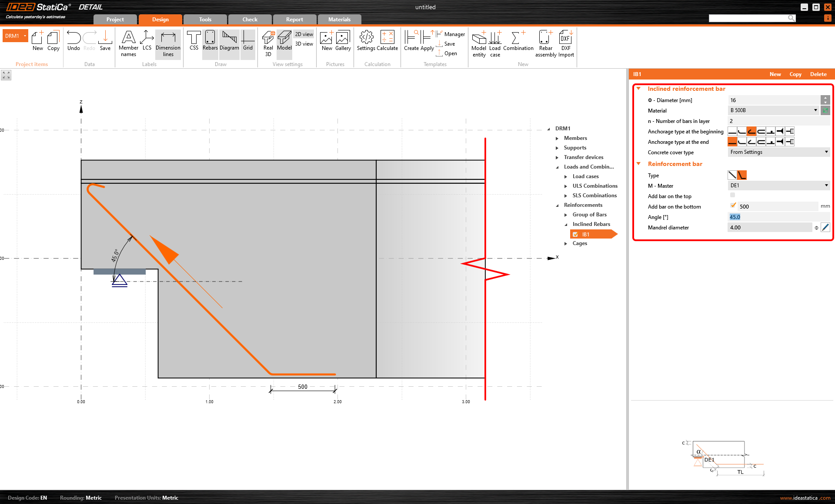Click the Calculate icon
Screen dimensions: 835x504
click(387, 41)
